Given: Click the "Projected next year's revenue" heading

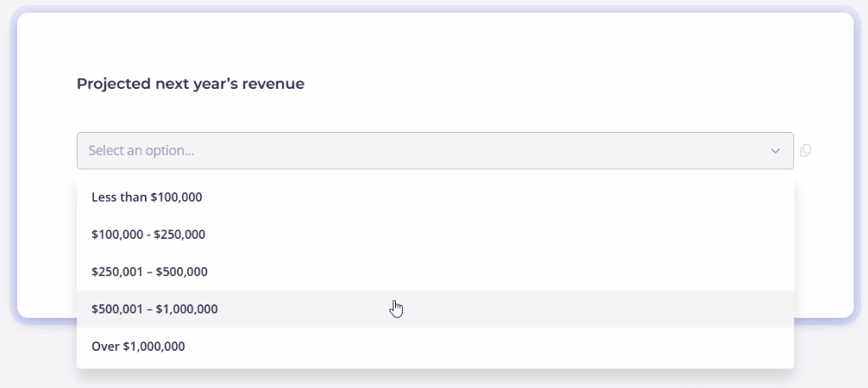Looking at the screenshot, I should 191,84.
